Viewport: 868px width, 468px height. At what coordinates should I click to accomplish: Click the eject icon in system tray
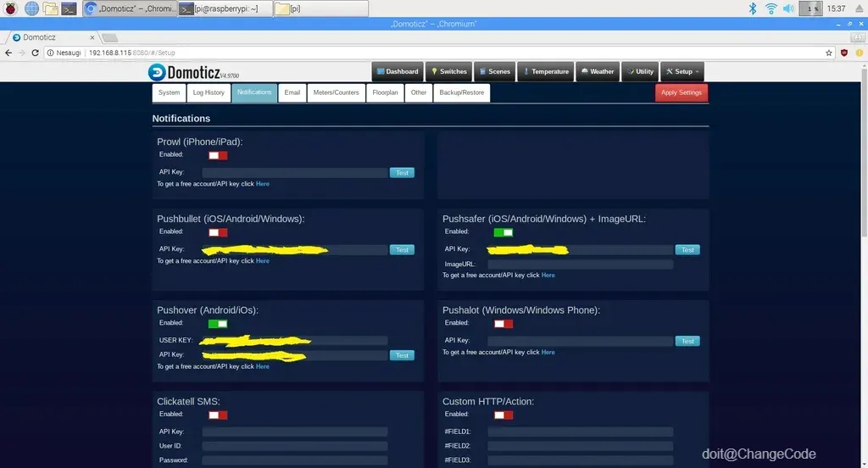[860, 8]
